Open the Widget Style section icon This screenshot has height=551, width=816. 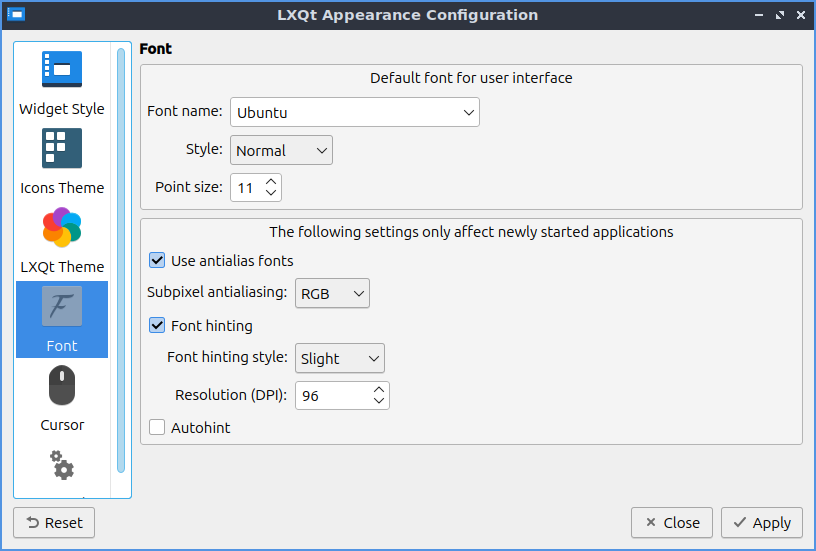(x=62, y=70)
